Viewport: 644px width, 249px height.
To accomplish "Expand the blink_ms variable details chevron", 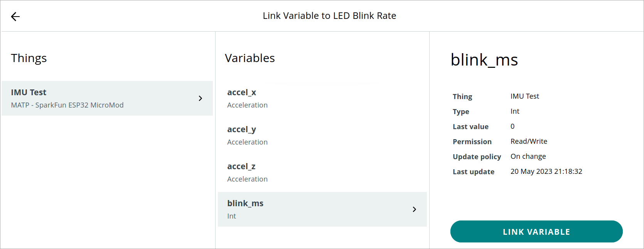I will [415, 209].
